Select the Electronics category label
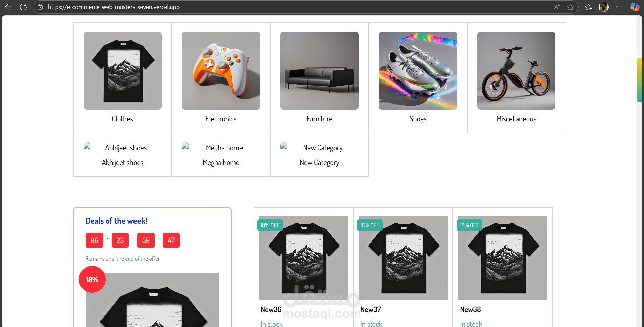 pyautogui.click(x=221, y=119)
